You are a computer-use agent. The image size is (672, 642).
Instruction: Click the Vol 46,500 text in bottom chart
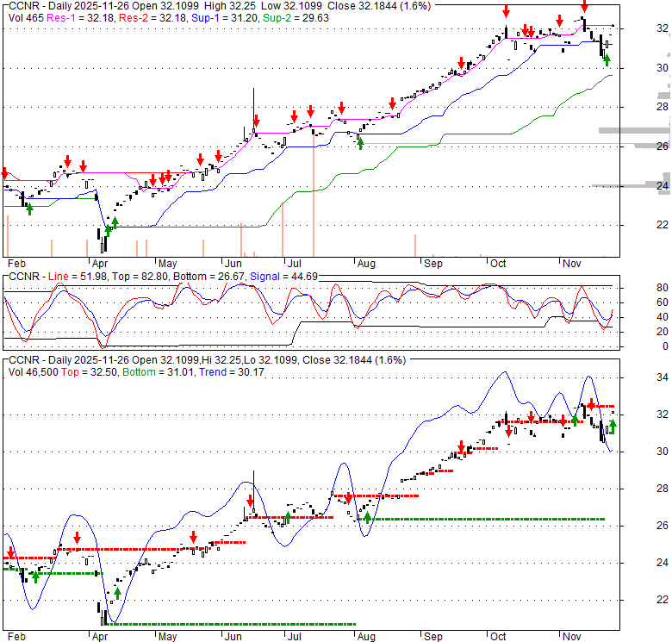point(34,371)
